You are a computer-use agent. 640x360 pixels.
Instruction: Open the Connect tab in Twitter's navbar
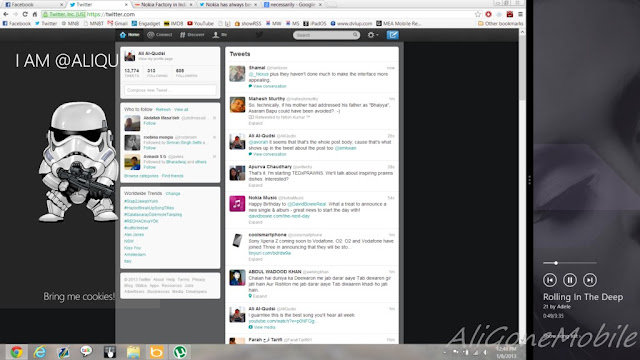coord(160,35)
